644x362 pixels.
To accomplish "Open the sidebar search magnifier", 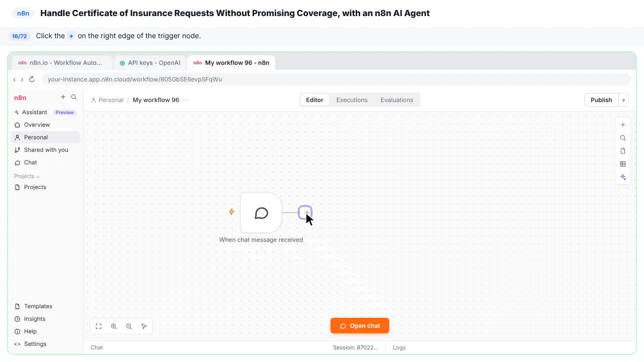I will (74, 97).
